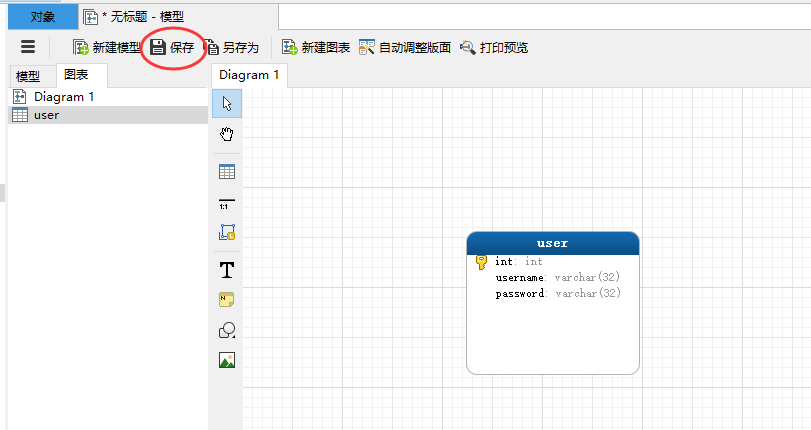Screen dimensions: 811x430
Task: Click the table icon beside user in the list
Action: pyautogui.click(x=20, y=115)
